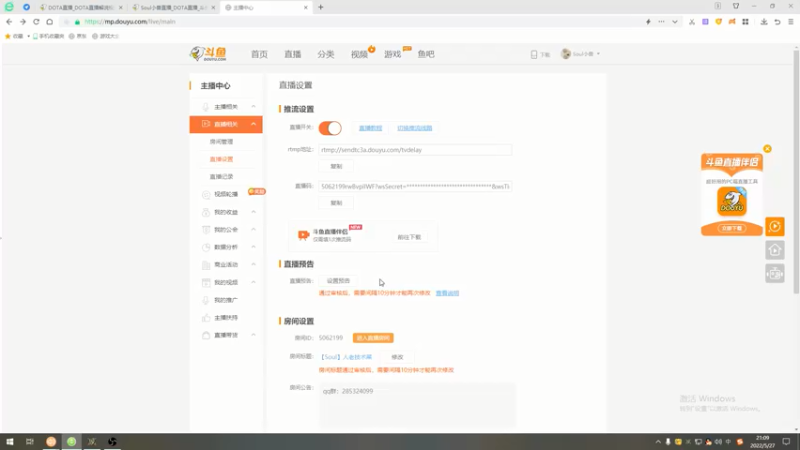Go to 首页 in top navigation
This screenshot has height=450, width=800.
tap(259, 54)
